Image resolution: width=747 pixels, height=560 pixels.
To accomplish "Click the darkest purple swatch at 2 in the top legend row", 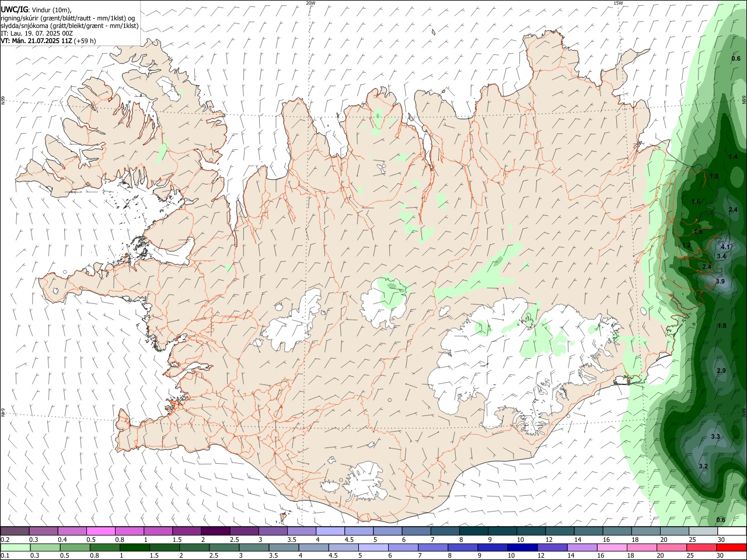I will pyautogui.click(x=215, y=531).
